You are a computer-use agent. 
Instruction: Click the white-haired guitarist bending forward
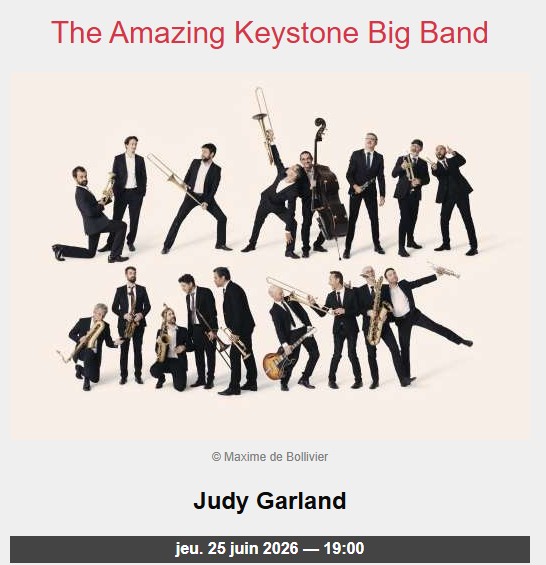[x=294, y=337]
